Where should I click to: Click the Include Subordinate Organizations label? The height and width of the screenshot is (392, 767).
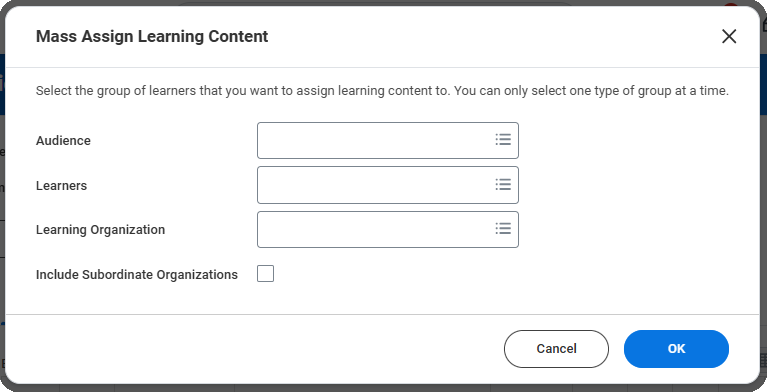137,275
